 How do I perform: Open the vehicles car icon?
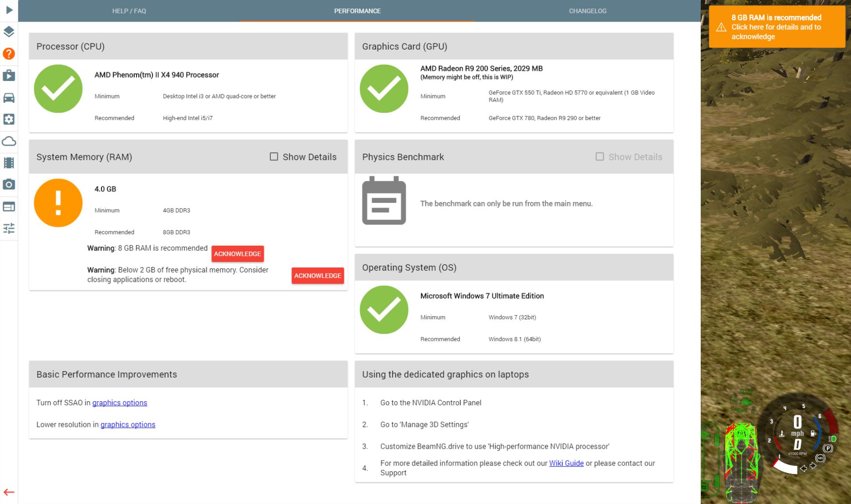(9, 97)
